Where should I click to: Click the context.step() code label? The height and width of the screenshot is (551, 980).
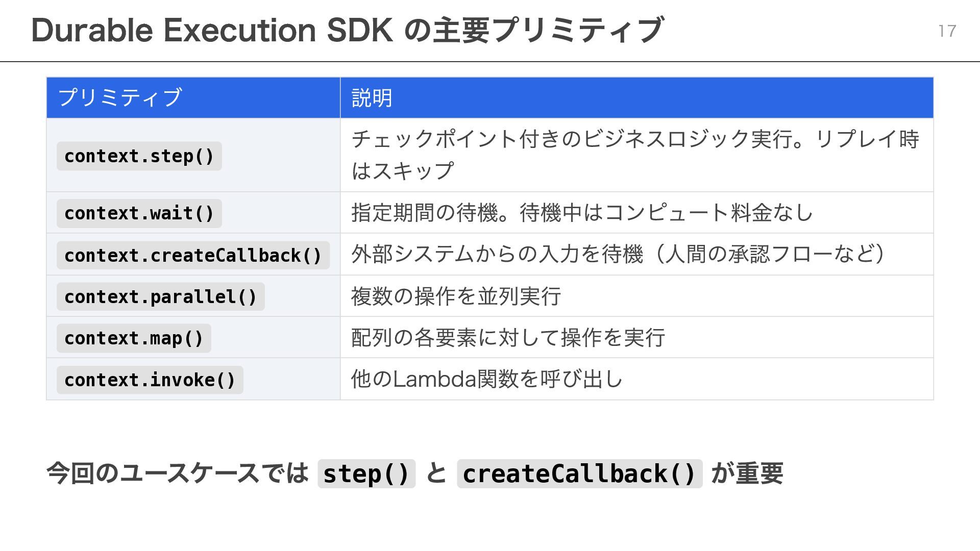[139, 156]
